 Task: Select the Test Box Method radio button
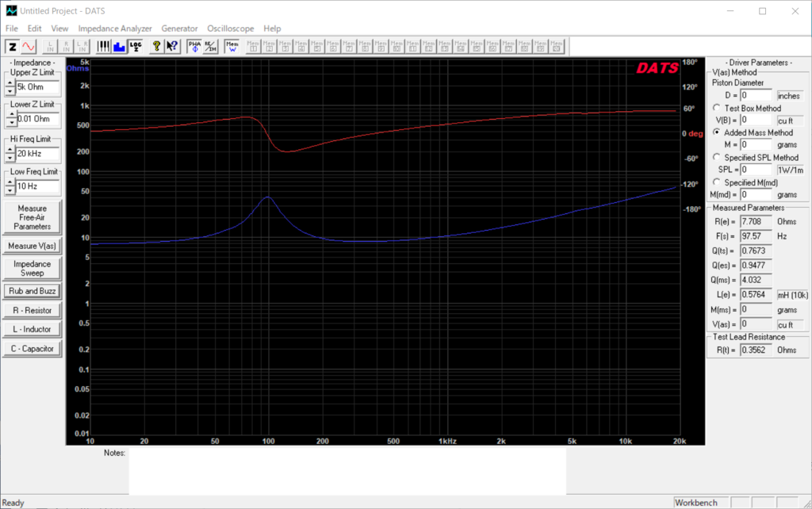717,108
